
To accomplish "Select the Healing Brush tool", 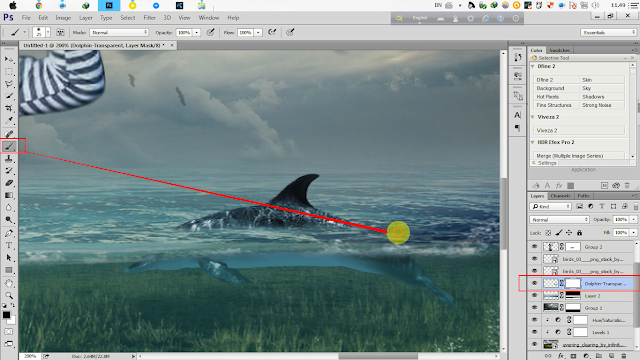I will point(9,133).
